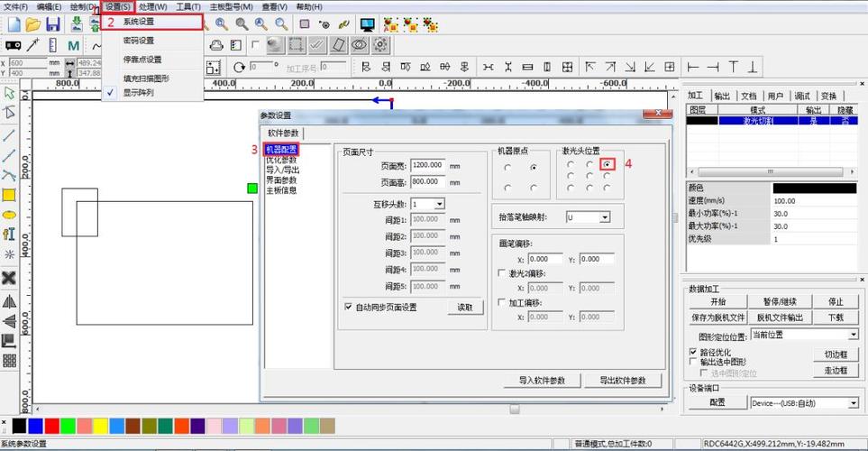Image resolution: width=868 pixels, height=451 pixels.
Task: Click the rotate circular arrow icon
Action: point(239,68)
